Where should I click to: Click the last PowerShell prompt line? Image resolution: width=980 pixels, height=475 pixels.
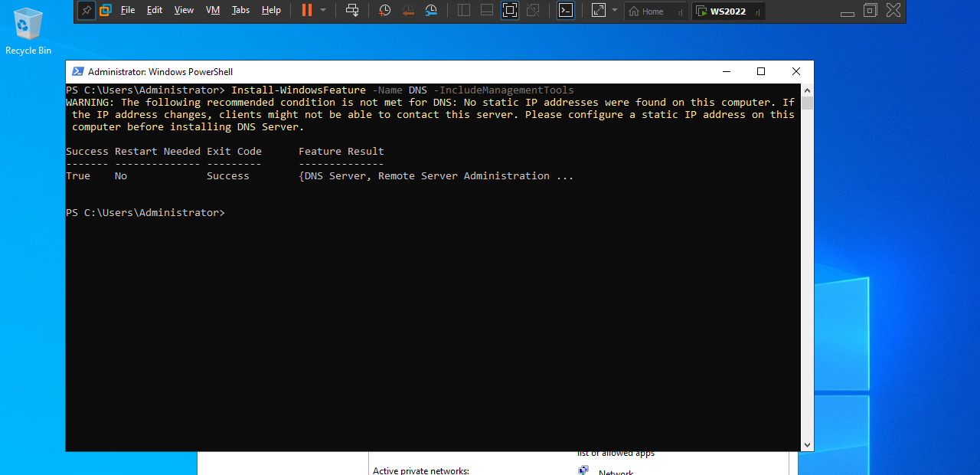(145, 213)
